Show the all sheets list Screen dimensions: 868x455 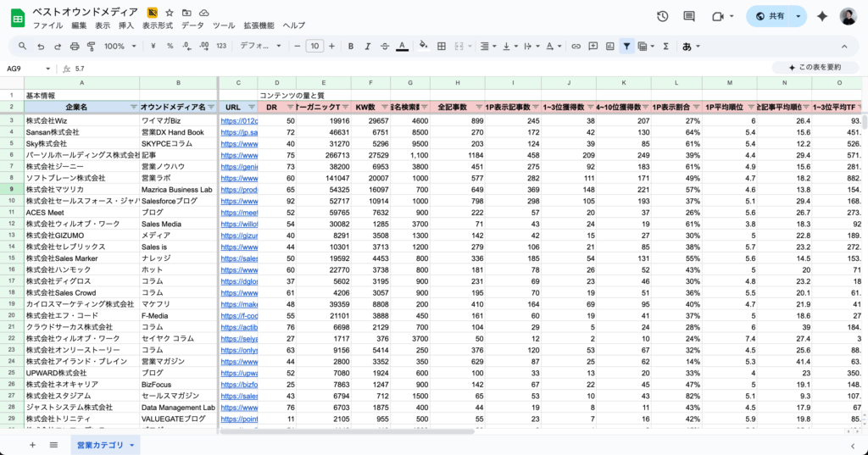(x=53, y=445)
